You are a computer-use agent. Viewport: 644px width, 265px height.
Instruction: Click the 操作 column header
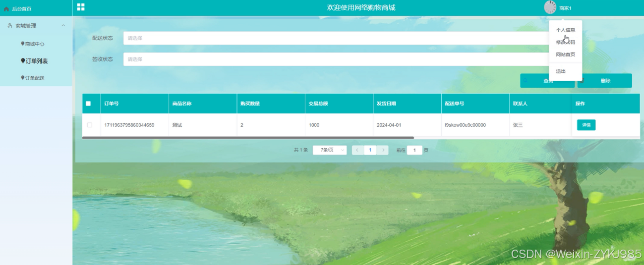click(580, 104)
